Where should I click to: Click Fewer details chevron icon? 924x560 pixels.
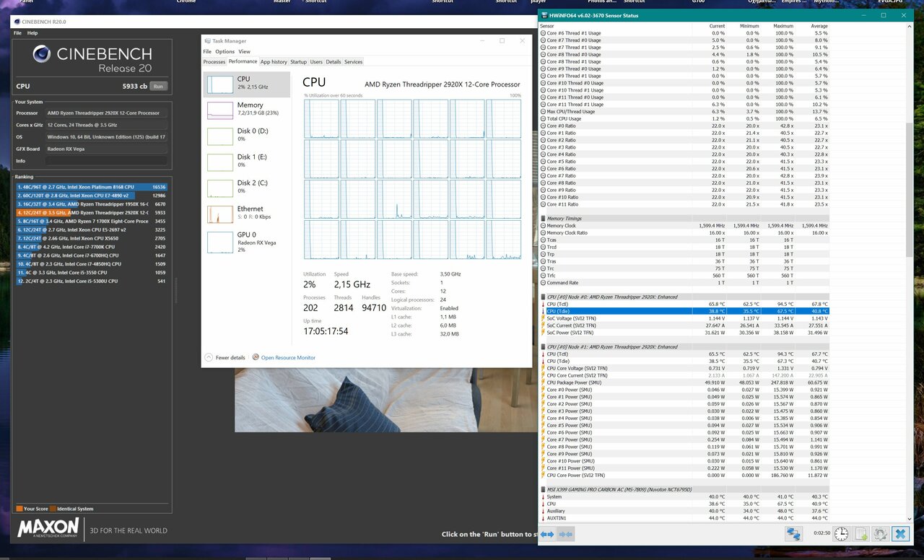tap(209, 357)
